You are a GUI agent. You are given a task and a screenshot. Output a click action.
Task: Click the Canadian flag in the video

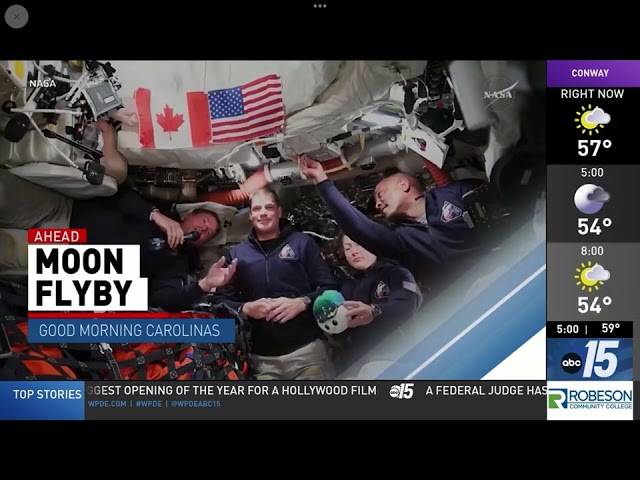click(x=172, y=118)
